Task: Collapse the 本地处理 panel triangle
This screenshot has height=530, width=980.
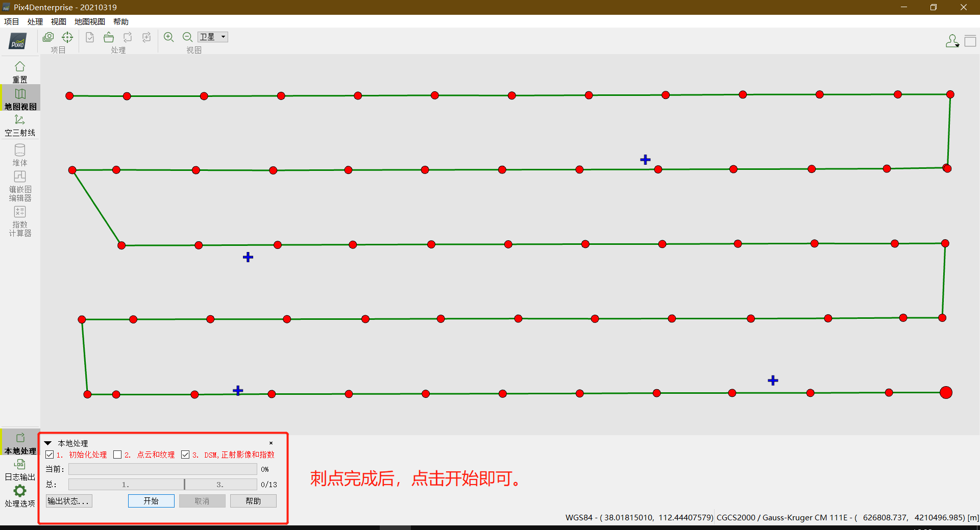Action: click(x=47, y=443)
